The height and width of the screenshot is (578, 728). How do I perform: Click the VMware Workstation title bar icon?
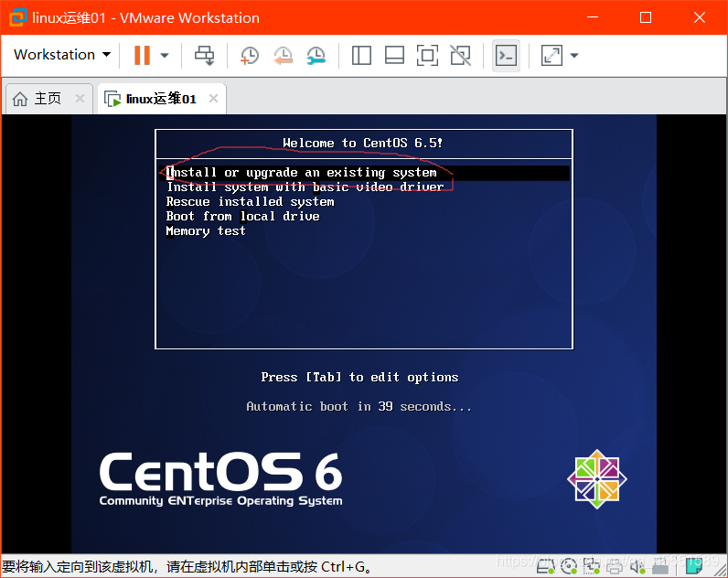click(x=17, y=17)
